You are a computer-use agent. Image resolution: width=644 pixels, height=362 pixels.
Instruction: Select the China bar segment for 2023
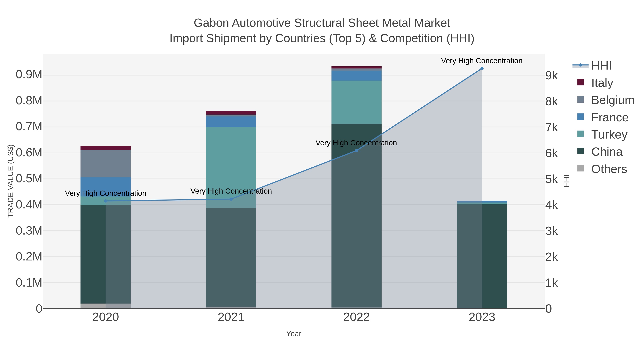(482, 256)
